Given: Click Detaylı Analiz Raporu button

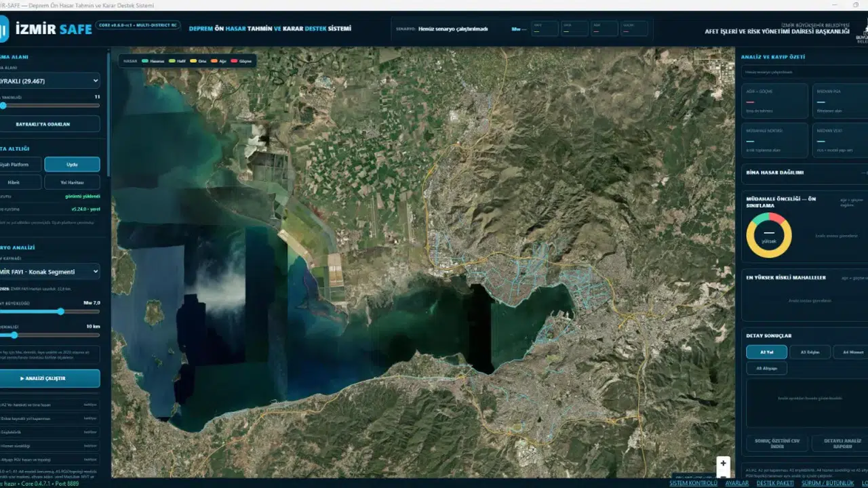Looking at the screenshot, I should pyautogui.click(x=840, y=443).
